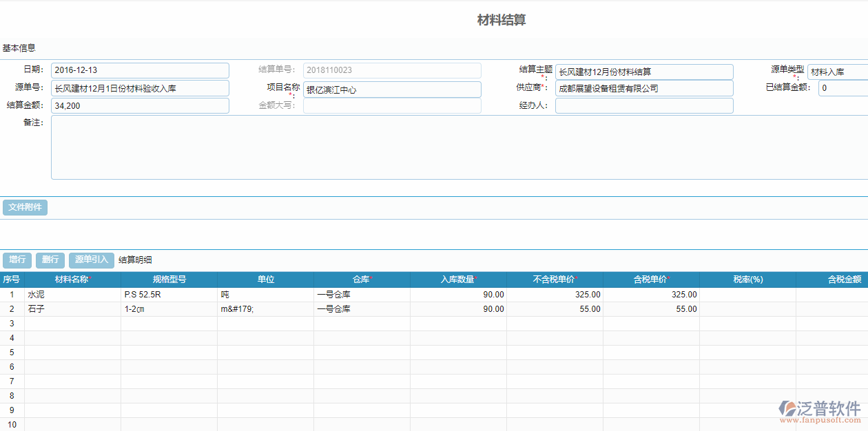Focus the 项目名称 field showing 银亿滨江中心
Image resolution: width=868 pixels, height=431 pixels.
point(392,90)
